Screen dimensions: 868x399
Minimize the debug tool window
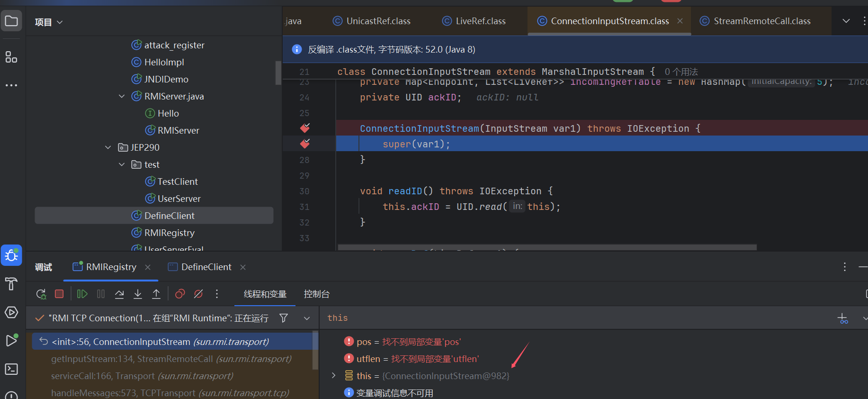coord(863,267)
